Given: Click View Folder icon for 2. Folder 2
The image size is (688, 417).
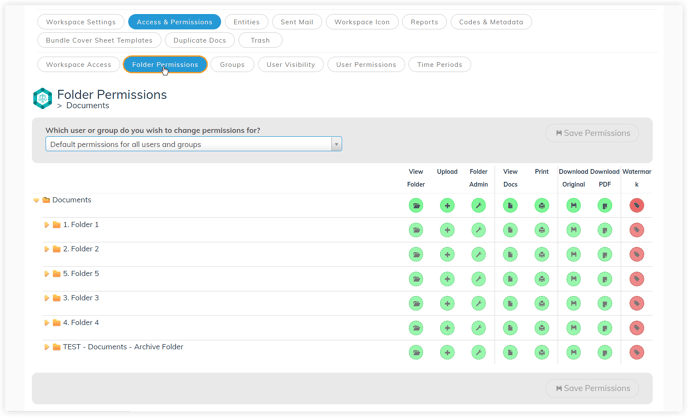Looking at the screenshot, I should click(x=416, y=255).
